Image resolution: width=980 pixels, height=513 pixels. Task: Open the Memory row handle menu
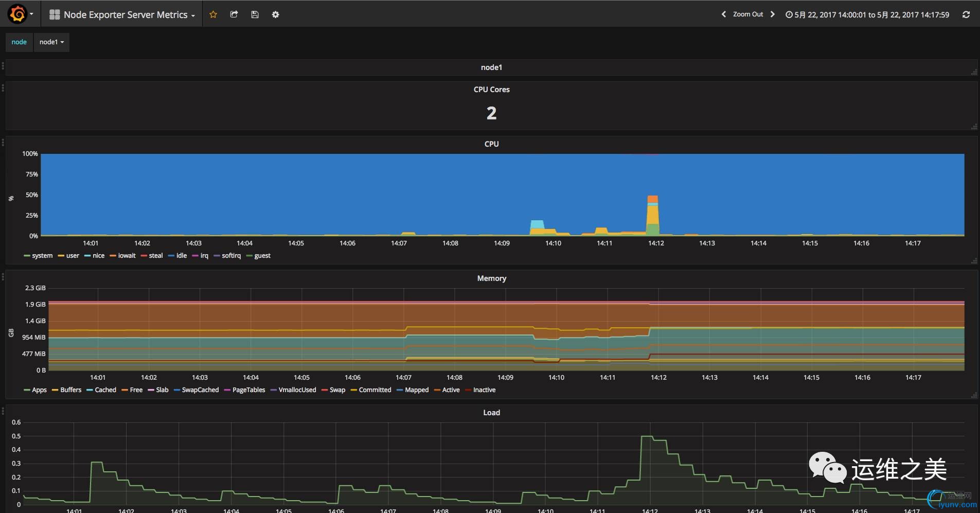tap(3, 277)
